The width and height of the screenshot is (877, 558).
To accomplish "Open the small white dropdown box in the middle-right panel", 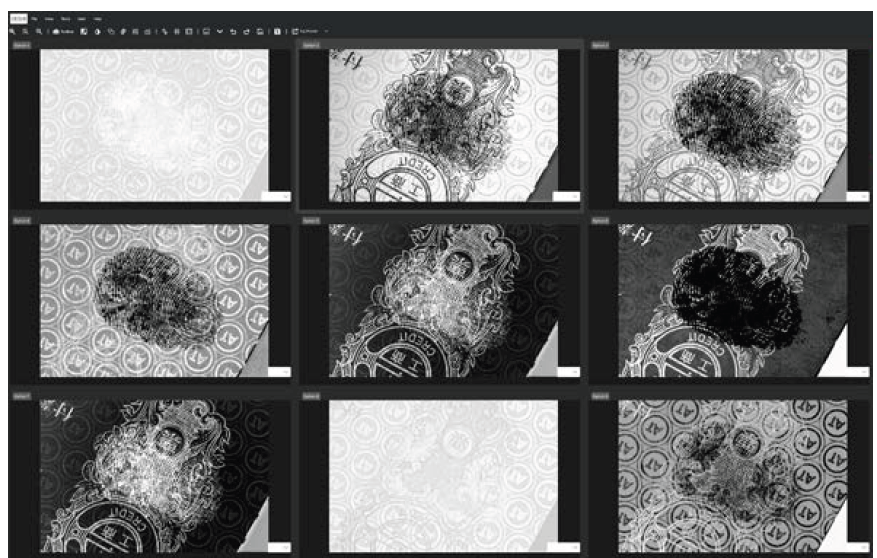I will coord(857,372).
